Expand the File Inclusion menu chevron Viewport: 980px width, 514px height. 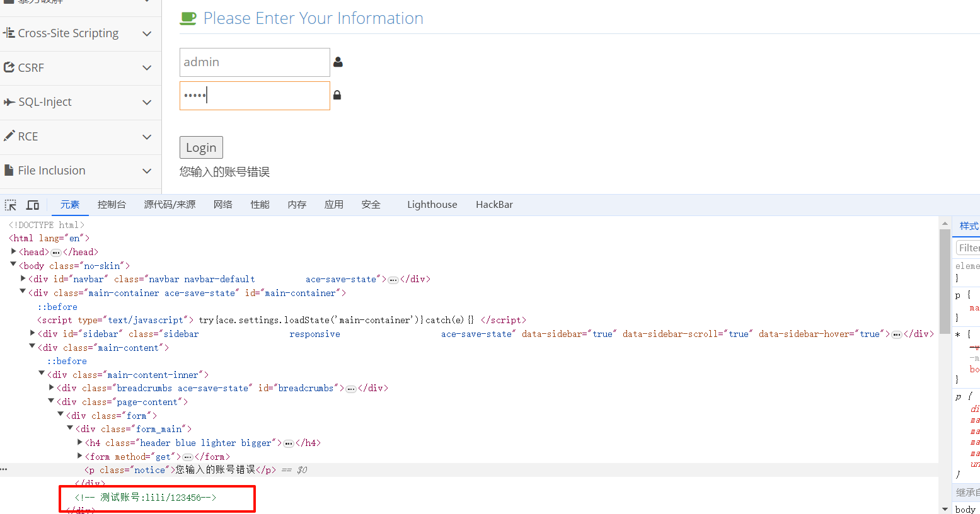[147, 171]
